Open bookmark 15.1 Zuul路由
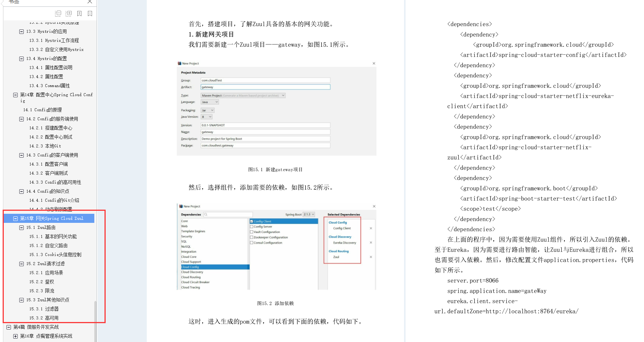644x342 pixels. pos(41,227)
